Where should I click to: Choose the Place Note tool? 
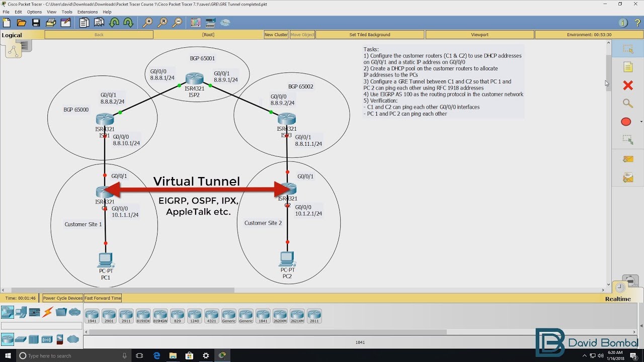[627, 67]
